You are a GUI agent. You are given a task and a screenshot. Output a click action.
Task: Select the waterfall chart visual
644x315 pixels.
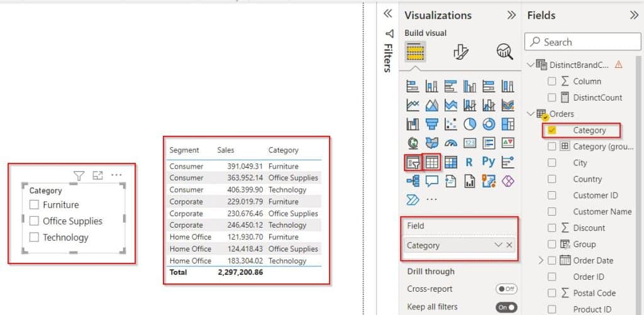click(x=413, y=124)
